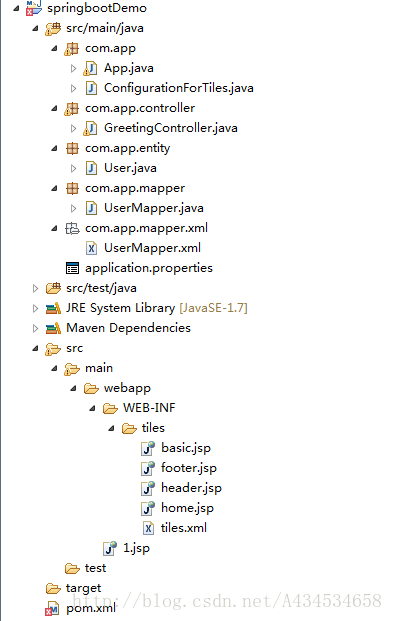This screenshot has height=621, width=393.
Task: Click the src/main/java source folder icon
Action: point(53,29)
